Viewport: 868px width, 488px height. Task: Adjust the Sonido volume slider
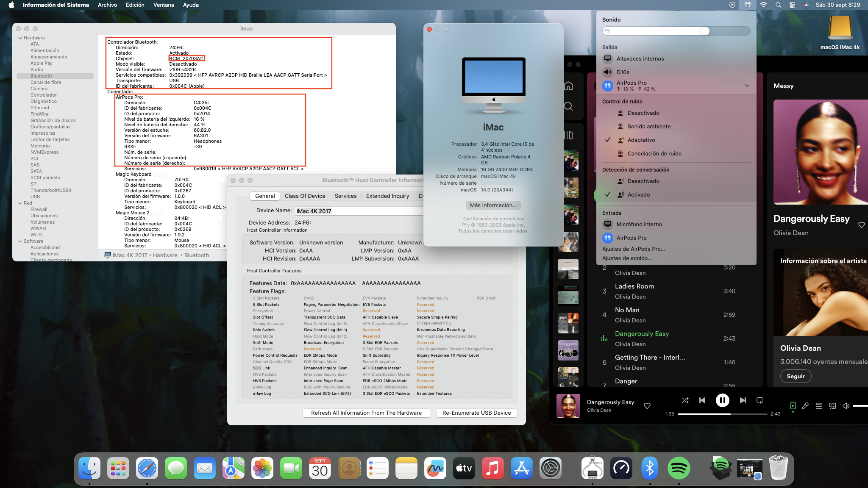coord(676,31)
